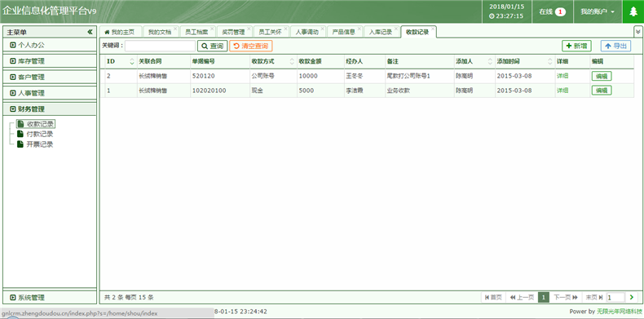Go to previous page 上一页
Screen dimensions: 644x319
[522, 297]
